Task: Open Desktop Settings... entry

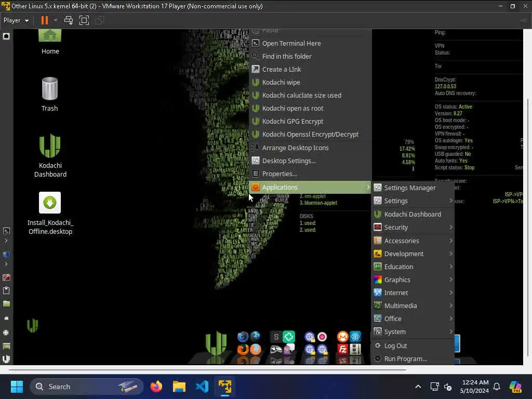Action: coord(310,161)
